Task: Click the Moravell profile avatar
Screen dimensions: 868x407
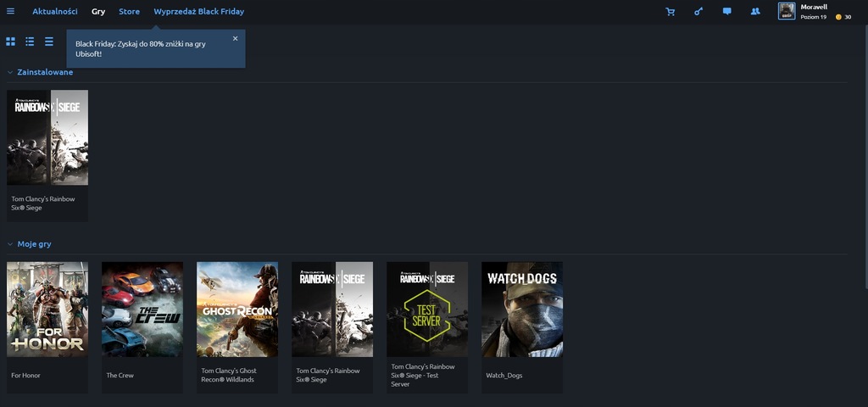Action: (x=787, y=11)
